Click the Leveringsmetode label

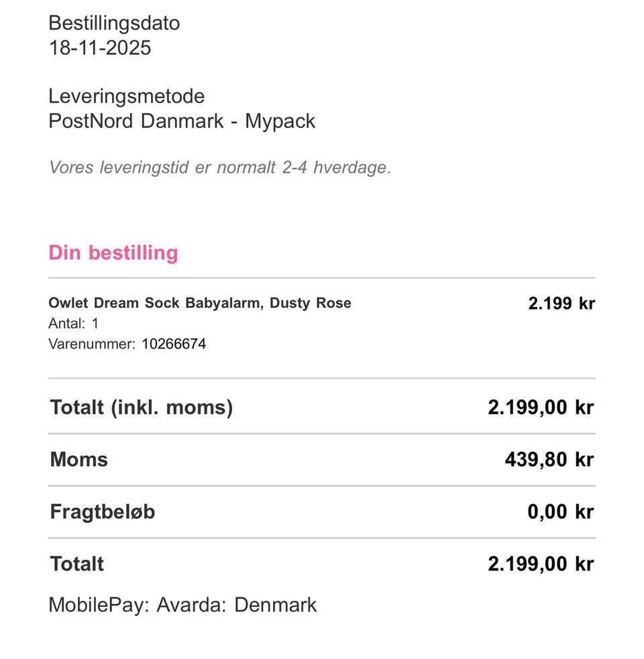point(126,97)
